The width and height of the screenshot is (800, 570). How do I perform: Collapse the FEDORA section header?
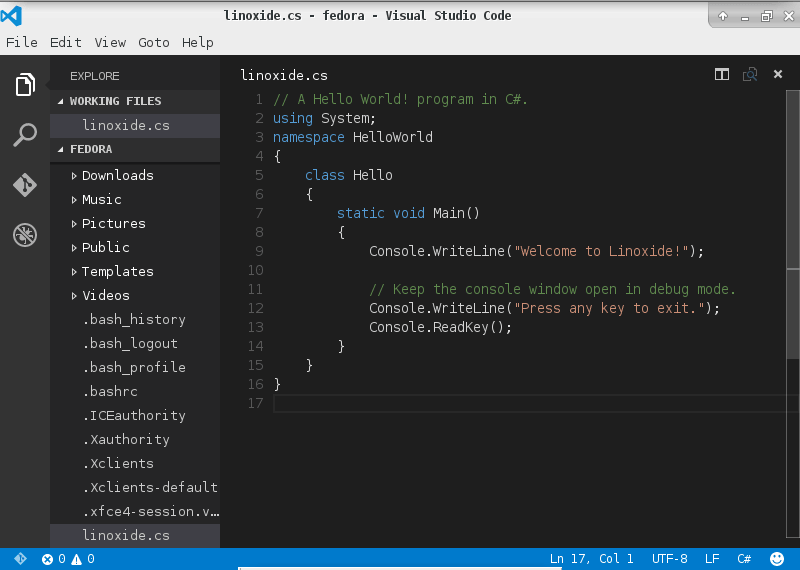tap(90, 149)
